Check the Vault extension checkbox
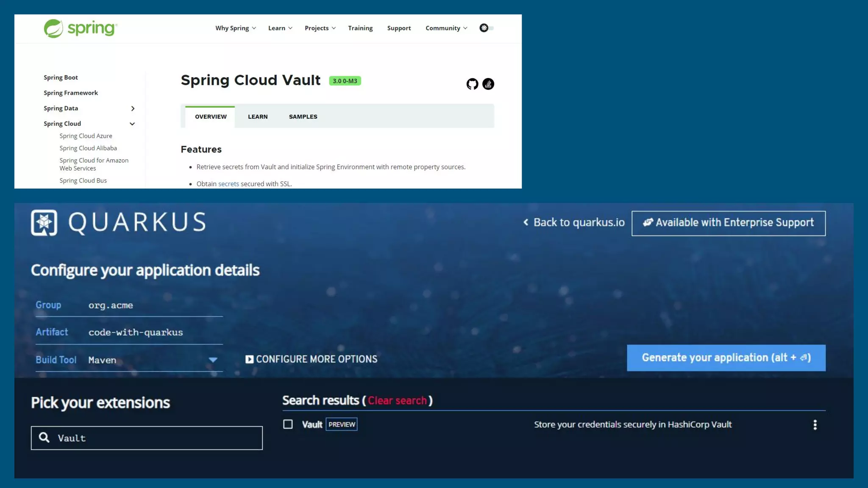The image size is (868, 488). (x=288, y=424)
